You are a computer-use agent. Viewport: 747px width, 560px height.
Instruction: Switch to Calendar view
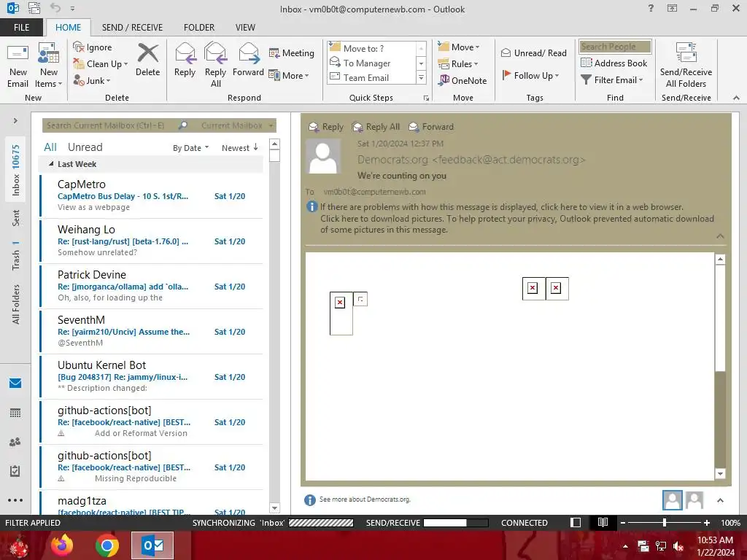15,413
